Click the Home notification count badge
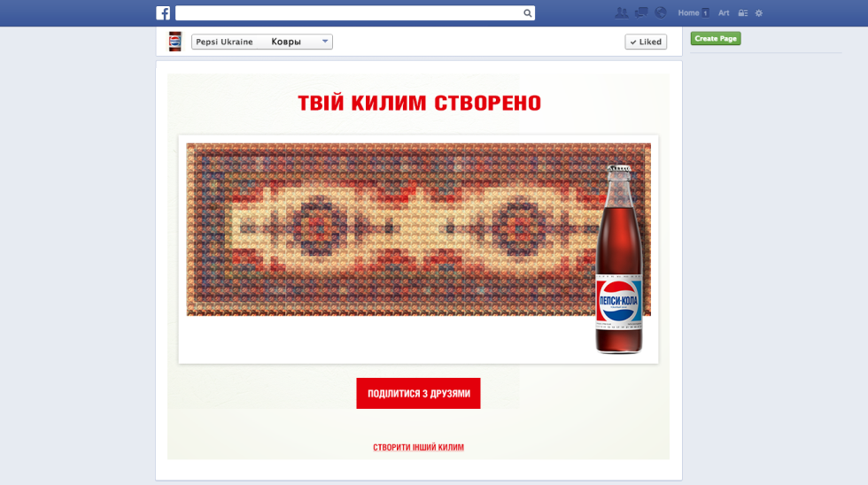Screen dimensions: 868x485 (x=705, y=13)
